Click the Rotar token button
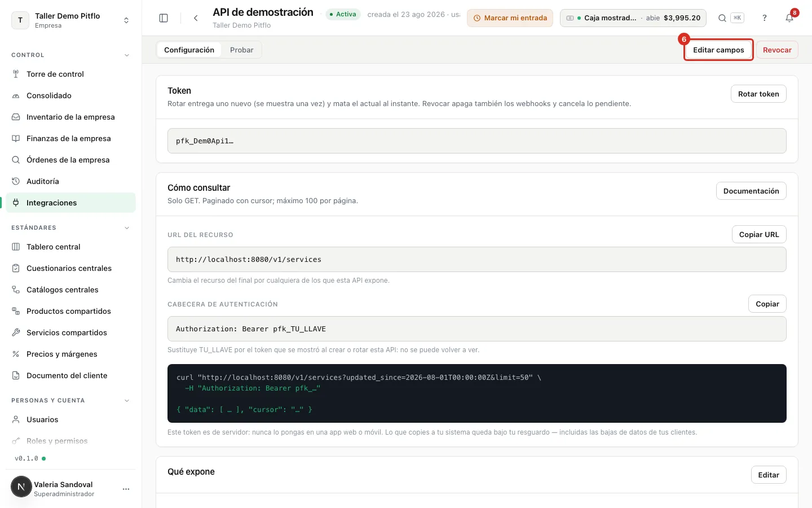This screenshot has width=812, height=508. pyautogui.click(x=758, y=94)
